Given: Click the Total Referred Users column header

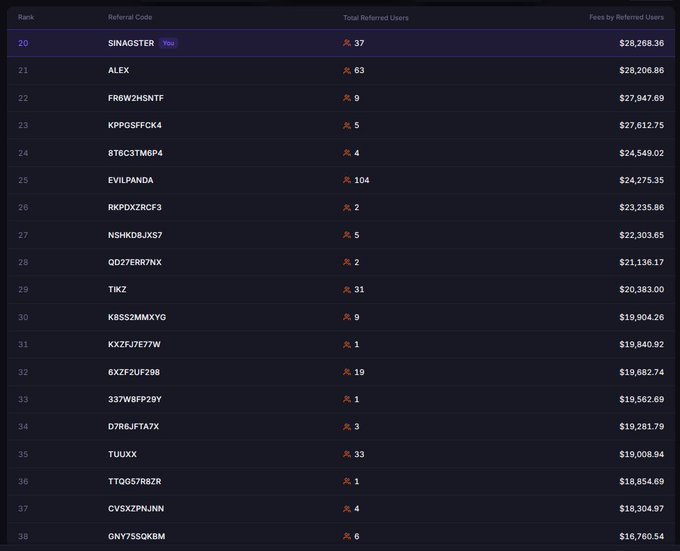Looking at the screenshot, I should (x=376, y=18).
